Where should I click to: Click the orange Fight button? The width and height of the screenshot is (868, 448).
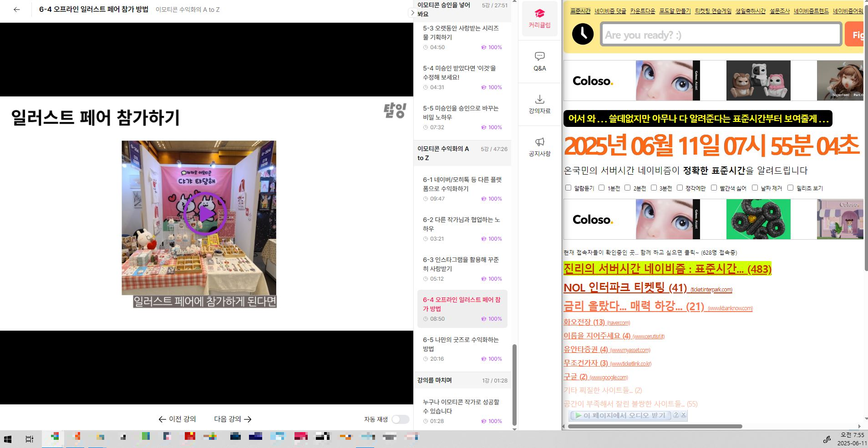(855, 35)
